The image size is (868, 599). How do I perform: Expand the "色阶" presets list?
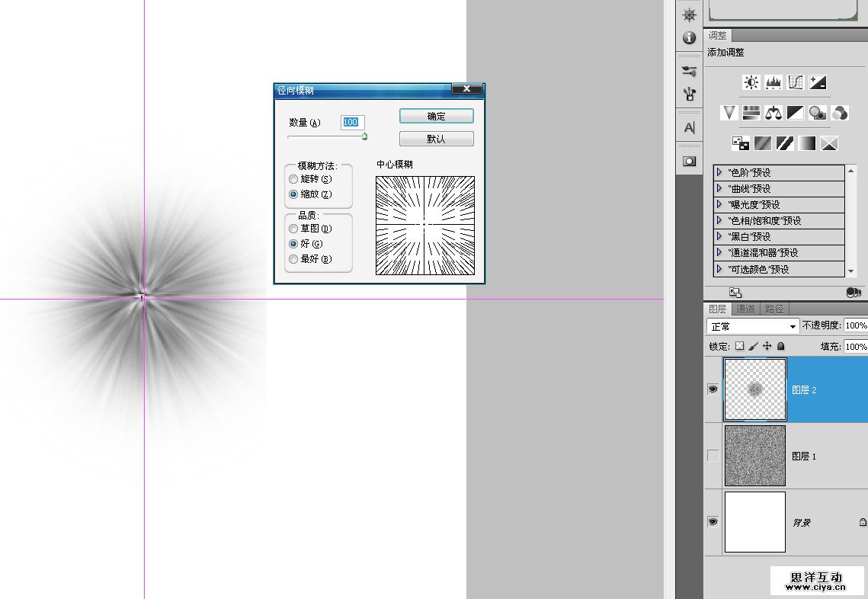(x=720, y=172)
